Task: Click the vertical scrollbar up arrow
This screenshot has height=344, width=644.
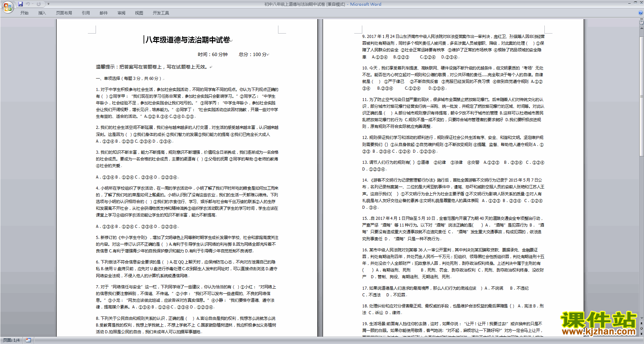Action: click(x=642, y=28)
